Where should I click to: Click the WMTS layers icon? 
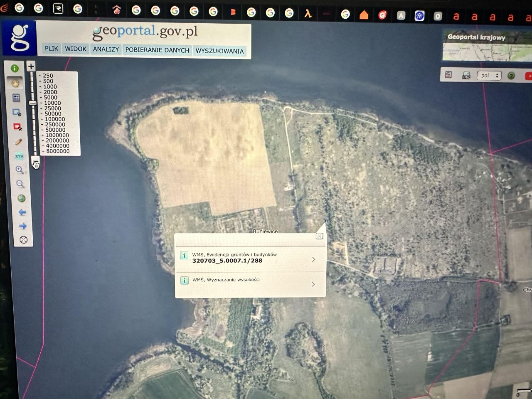[466, 76]
